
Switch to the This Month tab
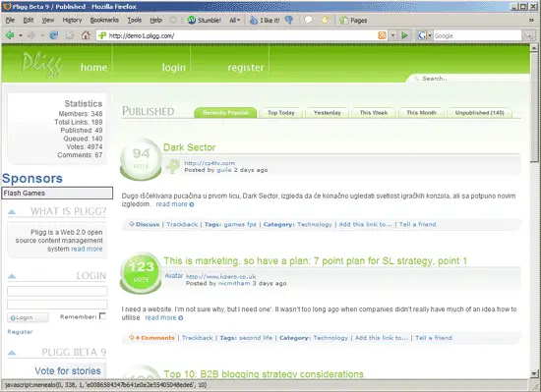pyautogui.click(x=421, y=113)
